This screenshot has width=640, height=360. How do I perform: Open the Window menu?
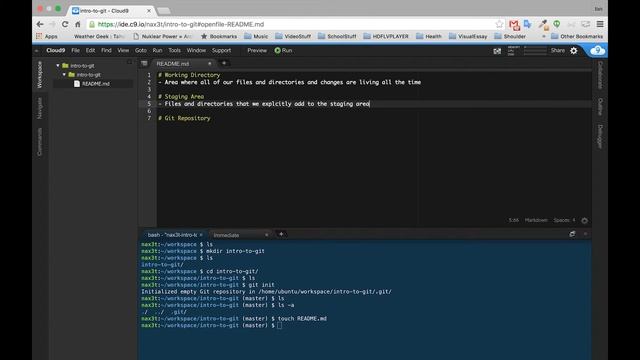tap(196, 51)
